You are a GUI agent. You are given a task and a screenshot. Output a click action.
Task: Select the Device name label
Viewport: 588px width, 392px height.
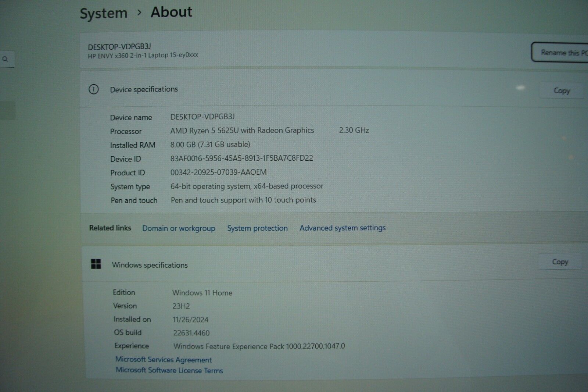point(131,117)
